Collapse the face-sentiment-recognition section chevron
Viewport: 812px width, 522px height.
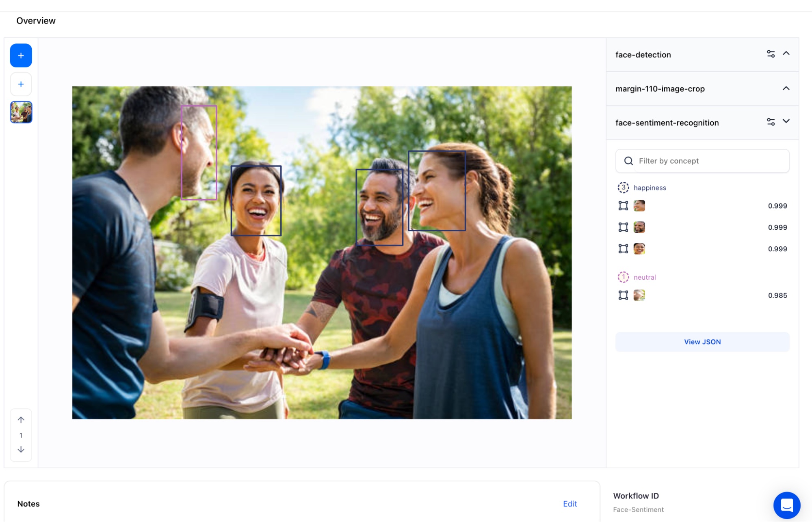(786, 121)
